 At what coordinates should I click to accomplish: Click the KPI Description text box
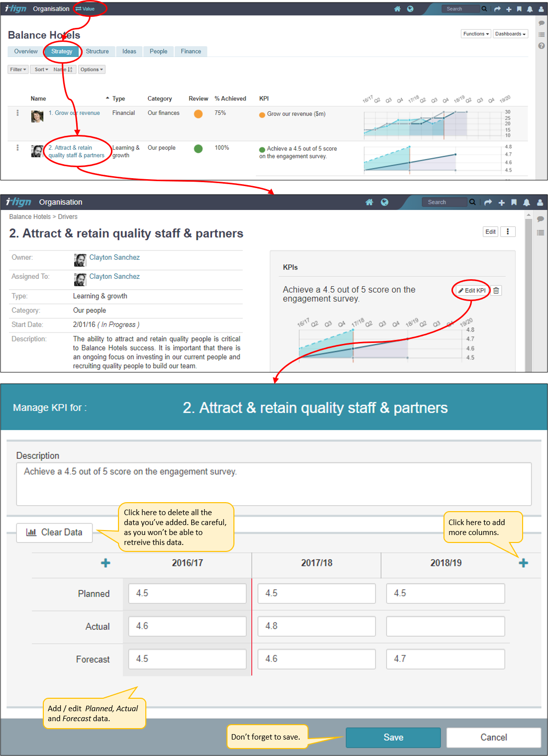(274, 484)
